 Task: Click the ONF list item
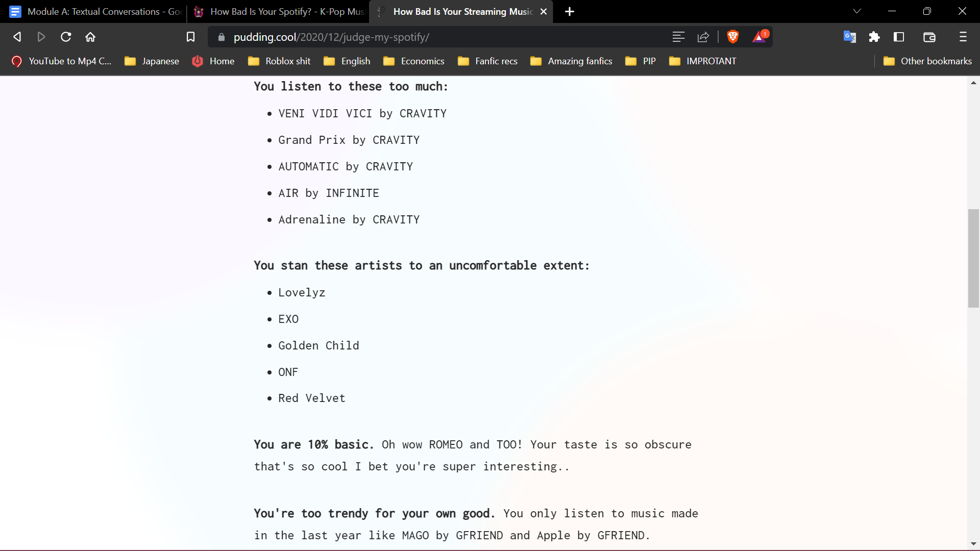[x=288, y=372]
